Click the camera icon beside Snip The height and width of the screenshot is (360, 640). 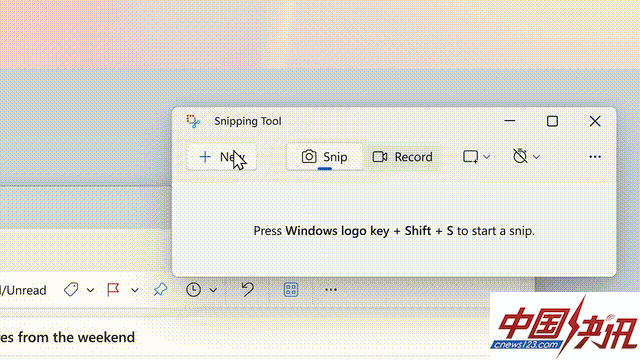pos(309,156)
